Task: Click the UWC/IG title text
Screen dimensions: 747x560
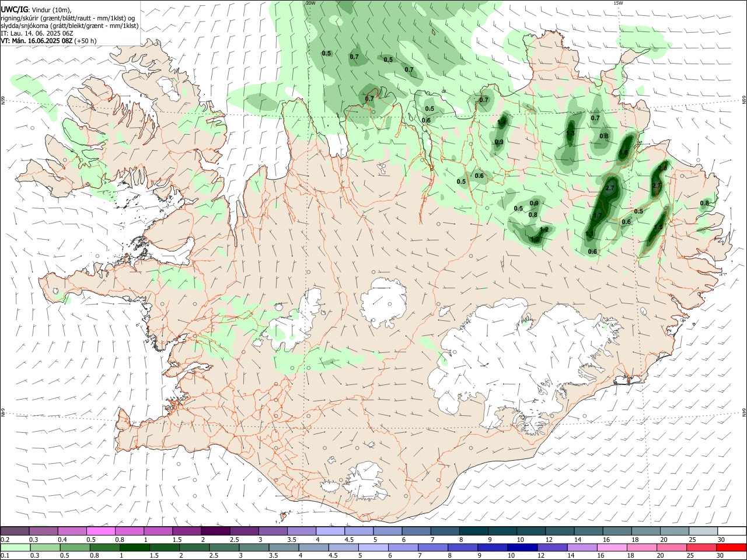Action: (x=13, y=9)
